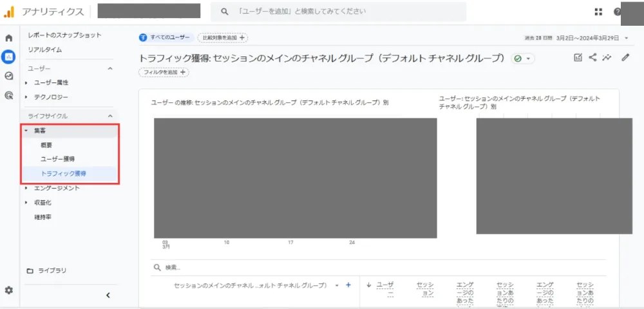644x309 pixels.
Task: Open ユーザー獲得 report
Action: [x=57, y=159]
